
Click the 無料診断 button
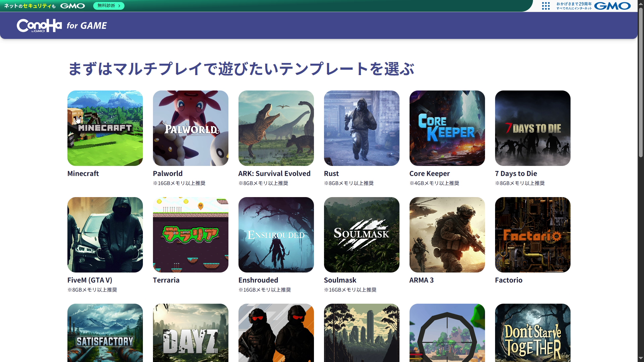pos(109,6)
